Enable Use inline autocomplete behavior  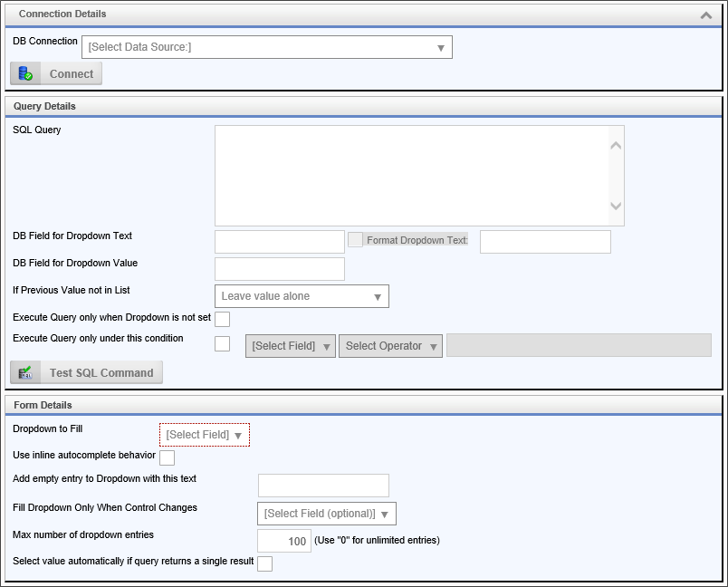coord(167,457)
